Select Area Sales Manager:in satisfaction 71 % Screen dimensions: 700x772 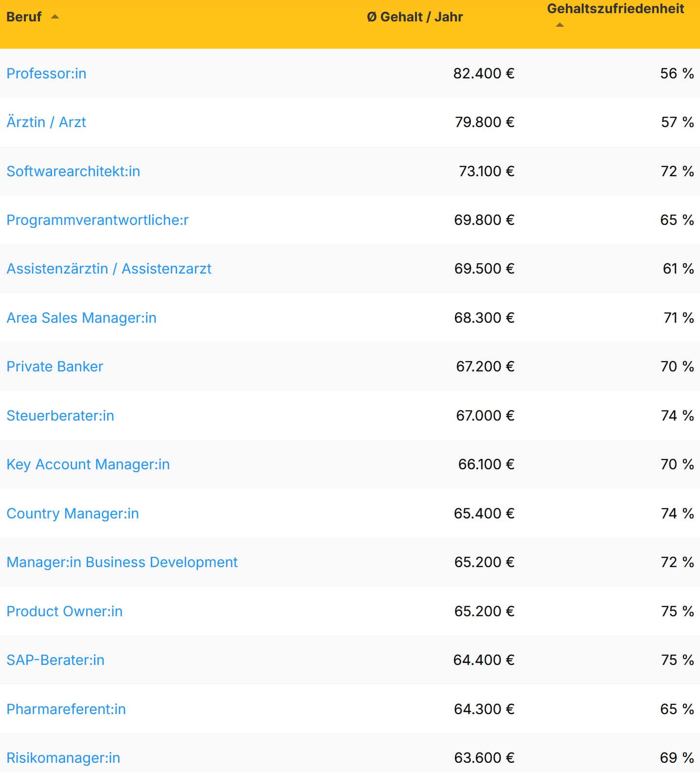point(679,318)
